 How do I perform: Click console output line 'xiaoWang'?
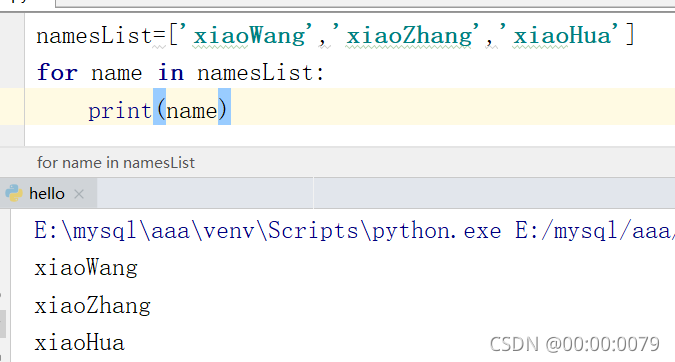pos(86,268)
